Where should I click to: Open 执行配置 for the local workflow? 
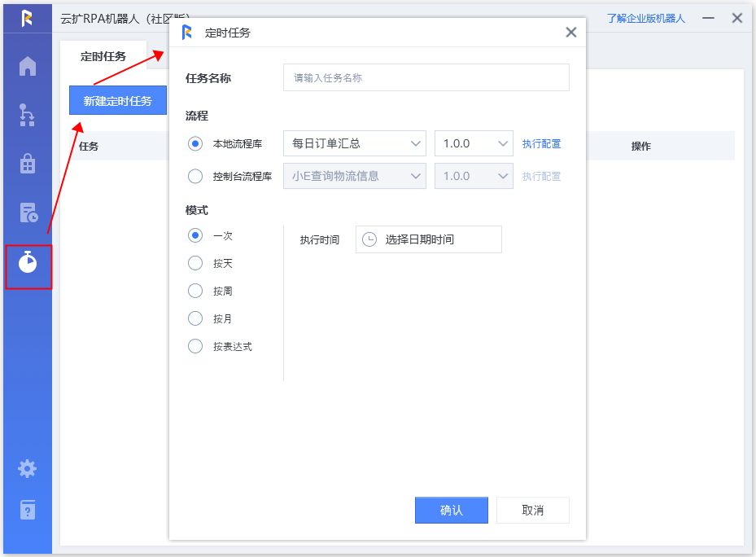(x=541, y=144)
